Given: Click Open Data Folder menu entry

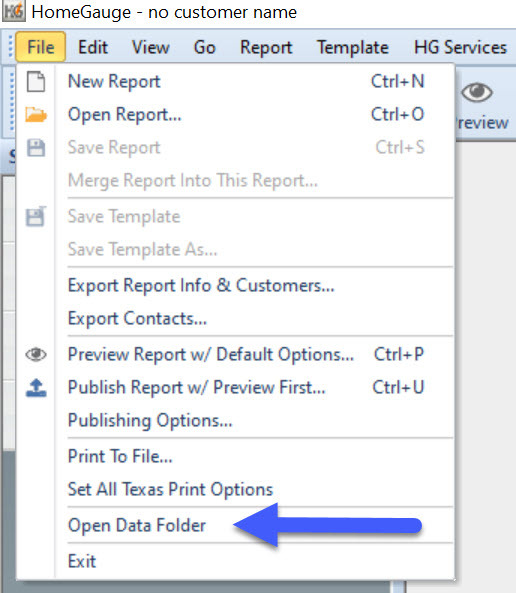Looking at the screenshot, I should [235, 526].
